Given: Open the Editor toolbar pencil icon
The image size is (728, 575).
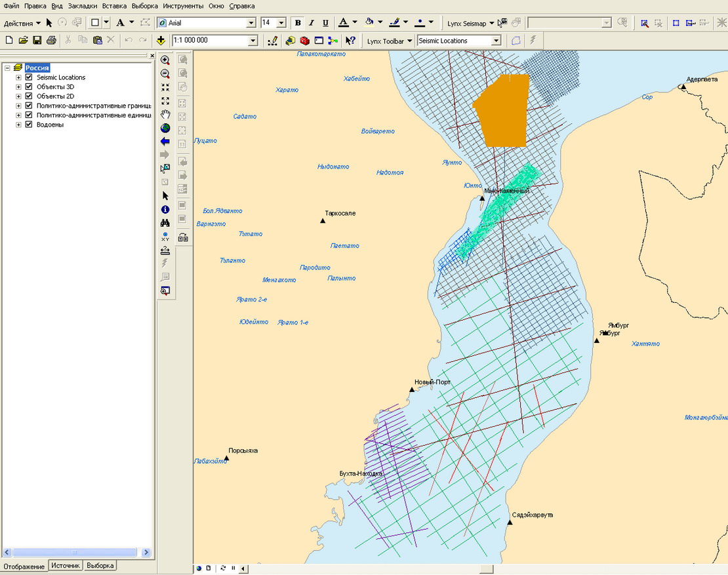Looking at the screenshot, I should pos(273,41).
